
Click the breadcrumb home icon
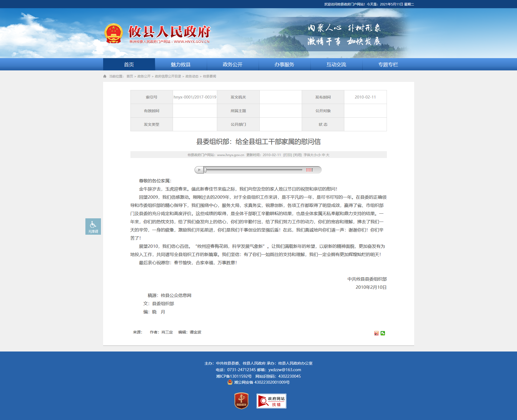(105, 76)
